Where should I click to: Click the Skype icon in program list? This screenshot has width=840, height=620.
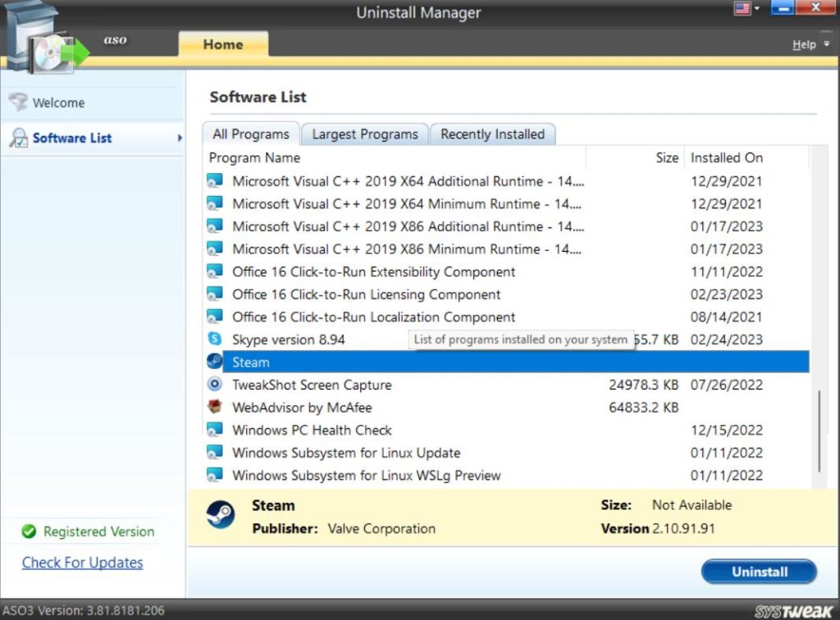coord(215,339)
